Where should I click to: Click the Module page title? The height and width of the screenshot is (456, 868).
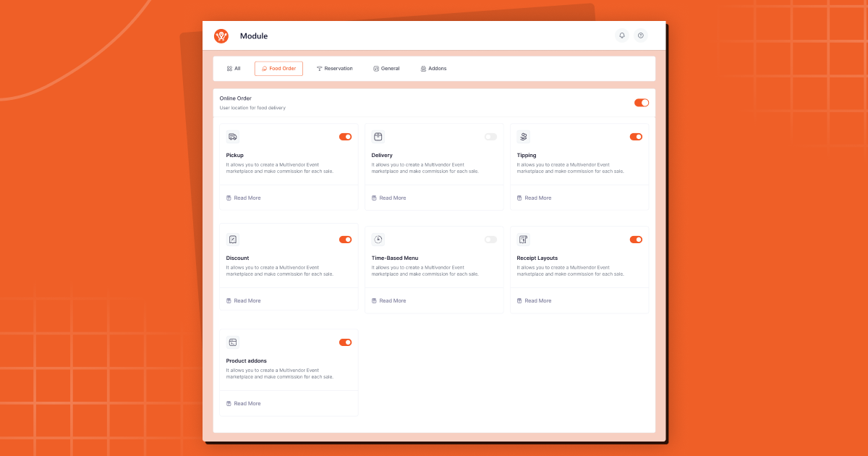point(254,36)
